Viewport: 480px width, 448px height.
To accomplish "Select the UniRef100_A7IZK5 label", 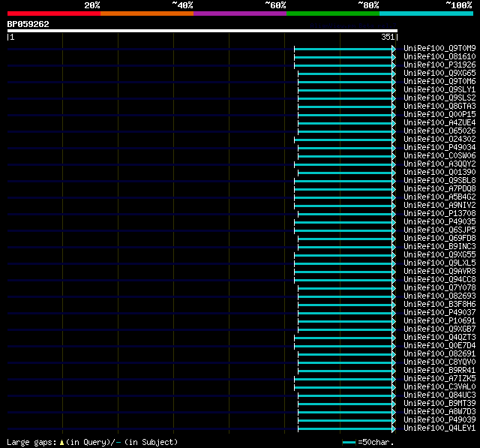I will (439, 379).
